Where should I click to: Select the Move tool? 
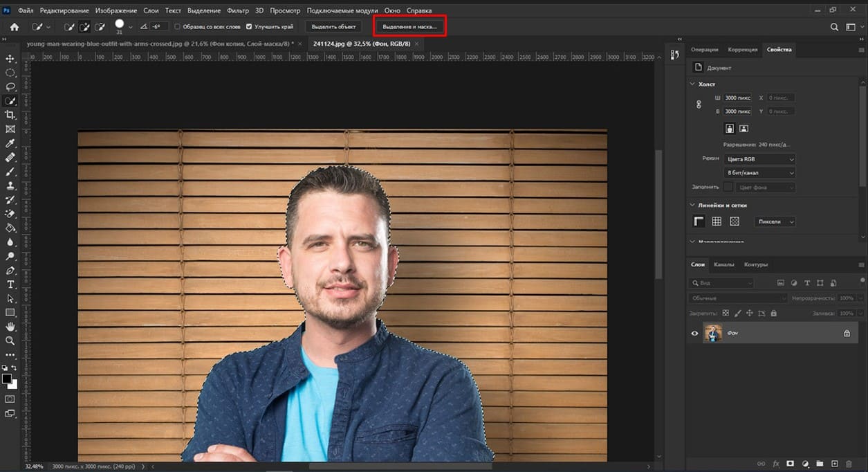[10, 59]
